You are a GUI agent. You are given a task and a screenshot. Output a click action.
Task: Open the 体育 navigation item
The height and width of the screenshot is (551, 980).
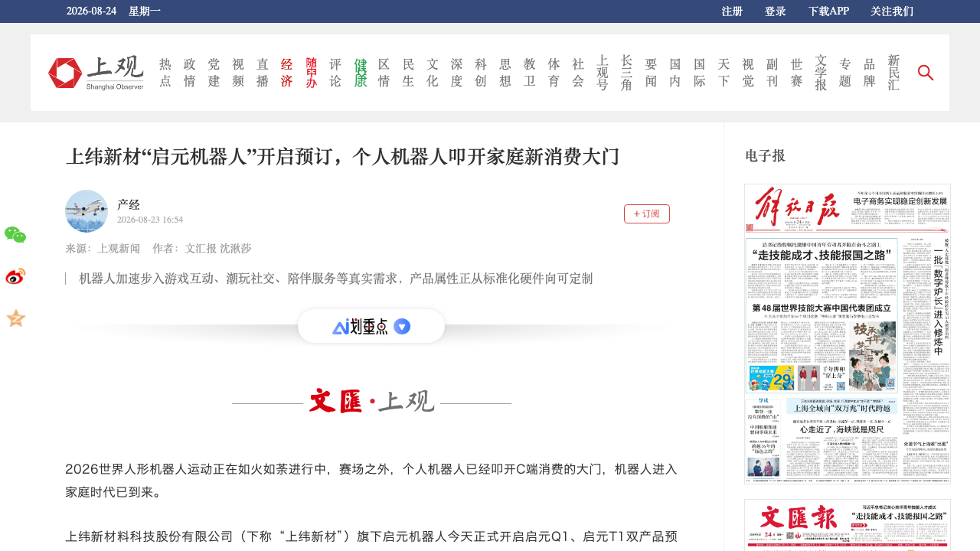(554, 73)
